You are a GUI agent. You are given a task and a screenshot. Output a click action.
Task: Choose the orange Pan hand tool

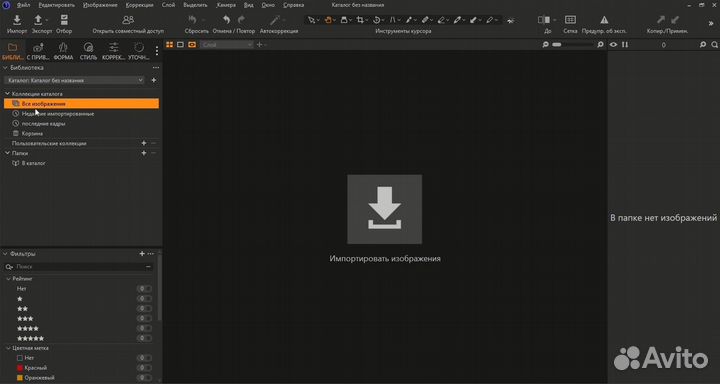328,20
